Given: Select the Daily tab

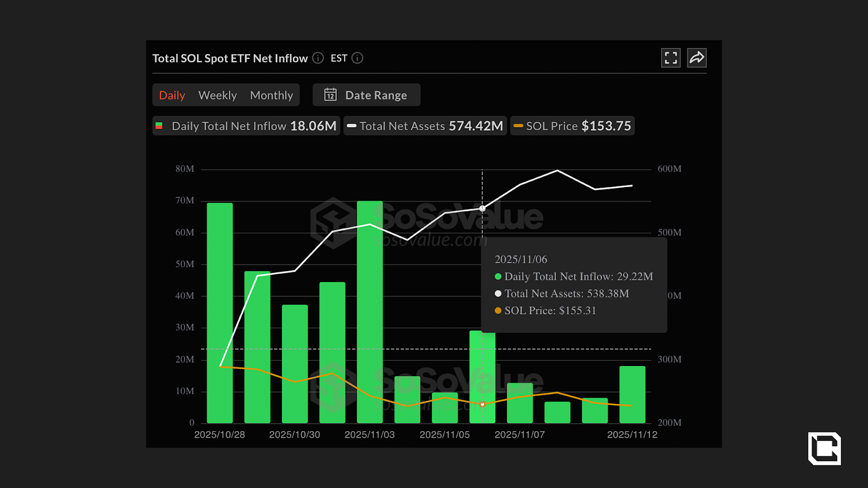Looking at the screenshot, I should (172, 95).
